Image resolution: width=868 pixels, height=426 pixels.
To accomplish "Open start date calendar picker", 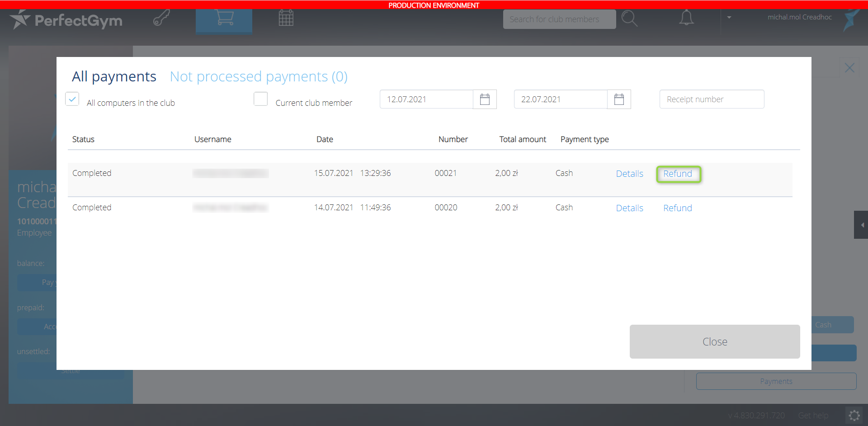I will pyautogui.click(x=485, y=99).
